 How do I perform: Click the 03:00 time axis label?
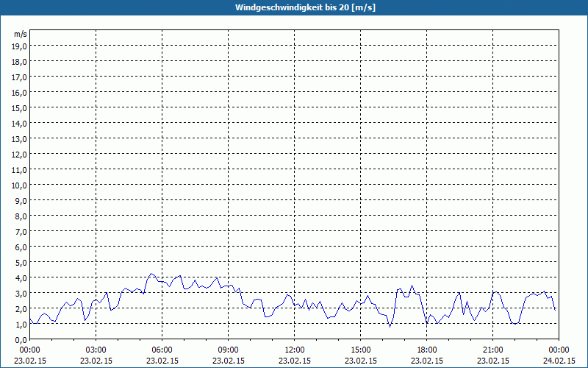click(x=96, y=350)
